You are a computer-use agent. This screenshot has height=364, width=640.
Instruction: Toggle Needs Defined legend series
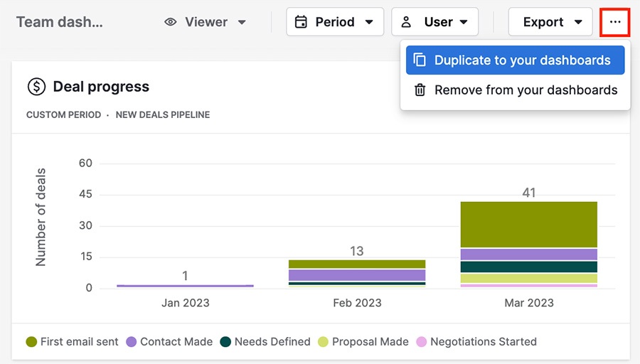pos(265,342)
